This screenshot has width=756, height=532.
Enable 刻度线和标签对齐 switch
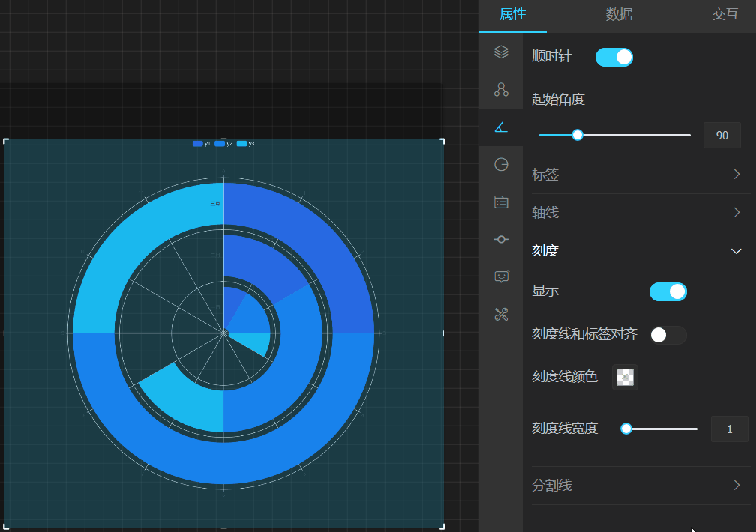pyautogui.click(x=667, y=335)
